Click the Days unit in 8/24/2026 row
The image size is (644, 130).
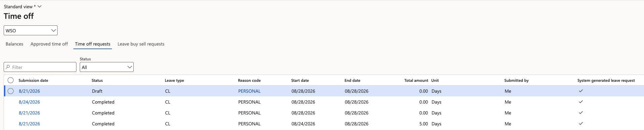click(437, 102)
